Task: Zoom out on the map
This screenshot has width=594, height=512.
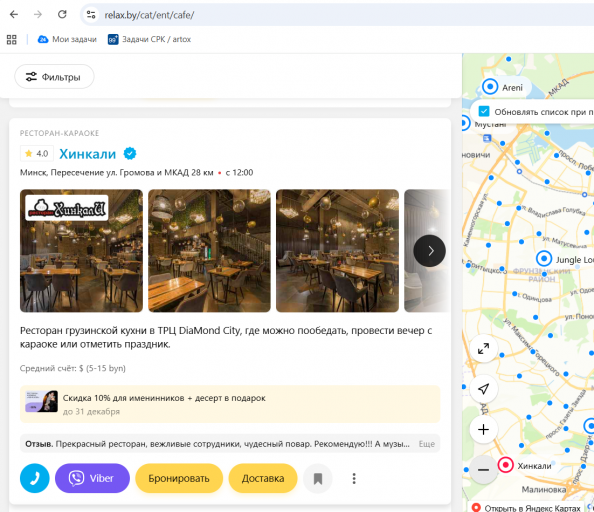Action: coord(483,470)
